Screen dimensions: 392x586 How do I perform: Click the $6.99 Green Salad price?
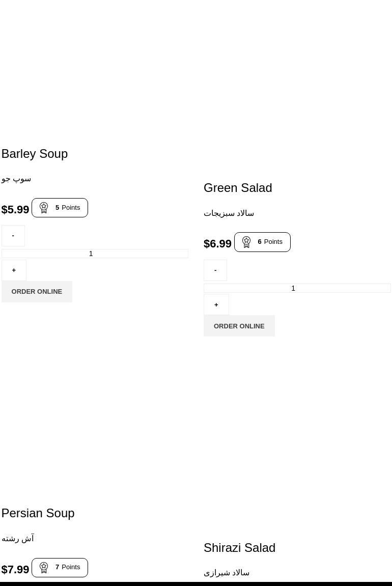pyautogui.click(x=217, y=244)
